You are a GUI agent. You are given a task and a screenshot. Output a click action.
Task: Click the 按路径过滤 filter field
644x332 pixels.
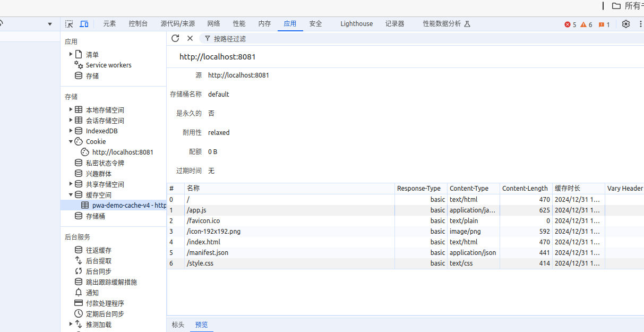(x=229, y=39)
